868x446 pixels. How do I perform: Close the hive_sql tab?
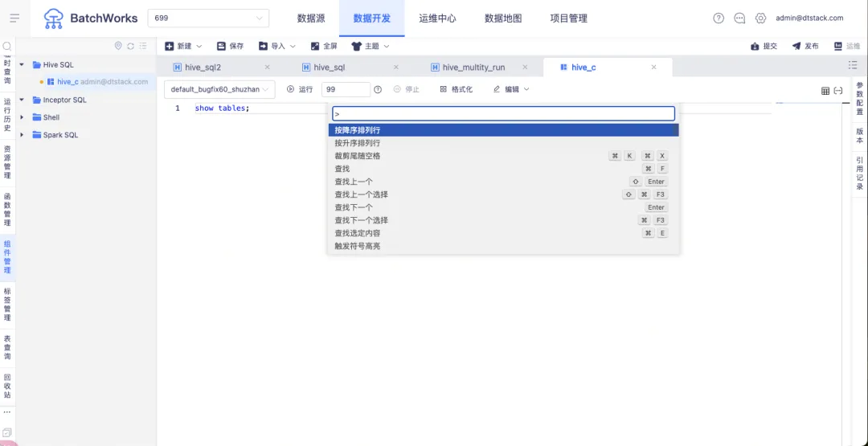tap(395, 67)
